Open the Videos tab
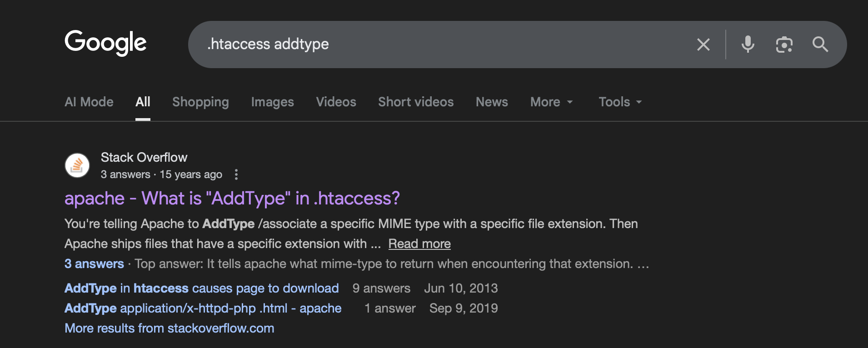The width and height of the screenshot is (868, 348). tap(336, 102)
